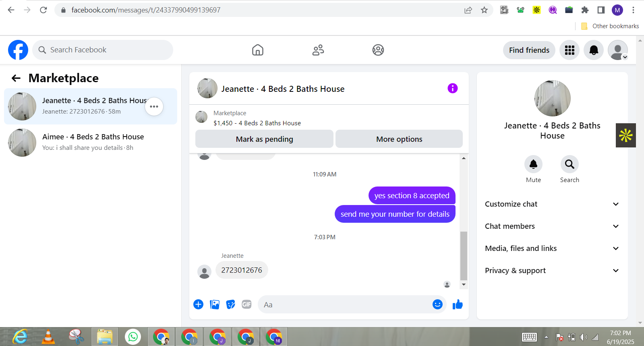Image resolution: width=644 pixels, height=346 pixels.
Task: Open conversation information icon
Action: pos(453,88)
